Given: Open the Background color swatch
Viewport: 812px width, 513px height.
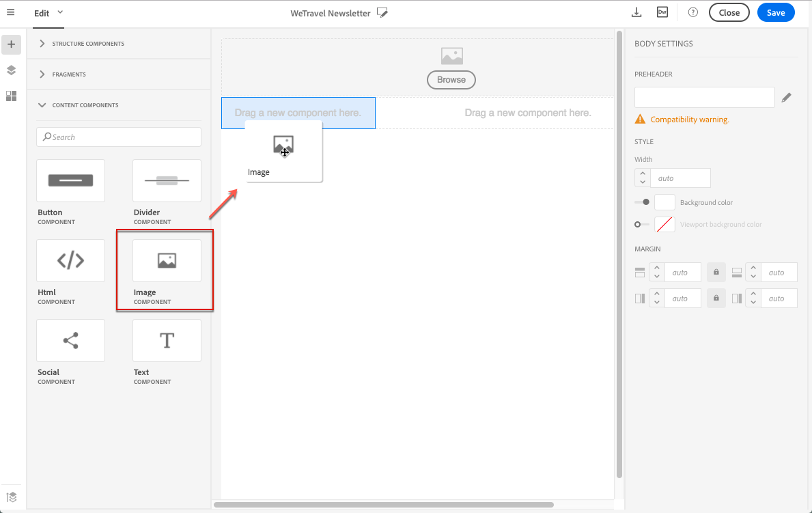Looking at the screenshot, I should tap(664, 202).
